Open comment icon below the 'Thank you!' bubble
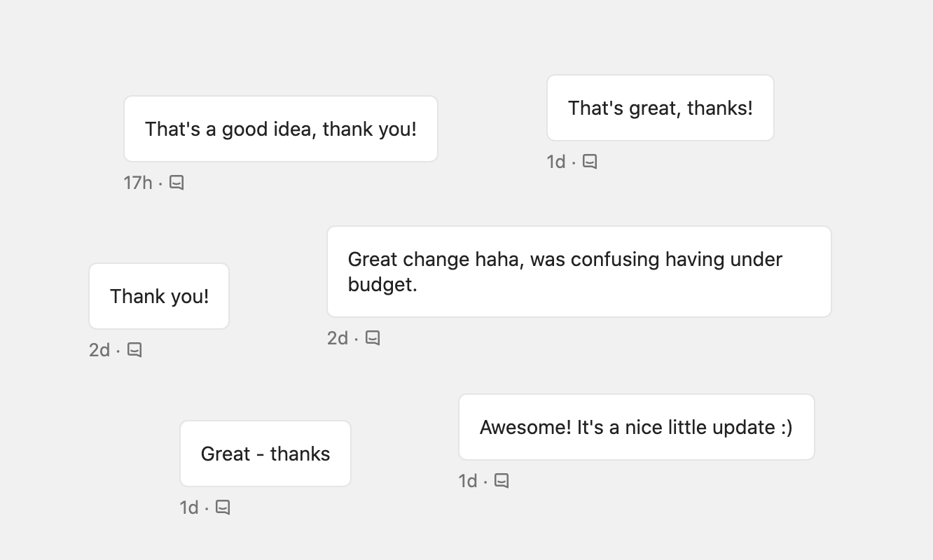 coord(134,349)
